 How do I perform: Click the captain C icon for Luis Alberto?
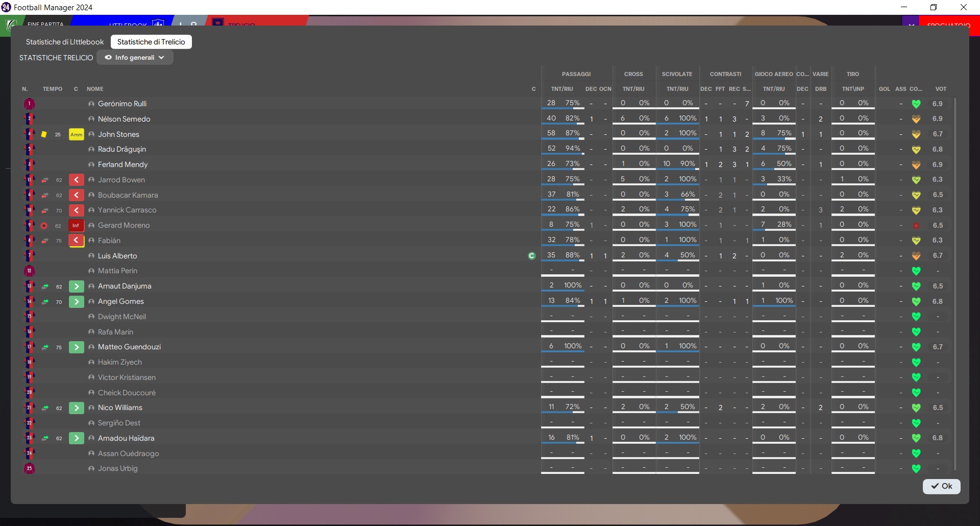point(532,256)
